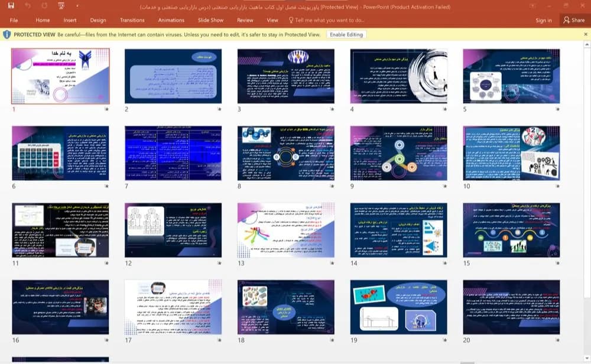Open the Slide Show tab

tap(211, 20)
